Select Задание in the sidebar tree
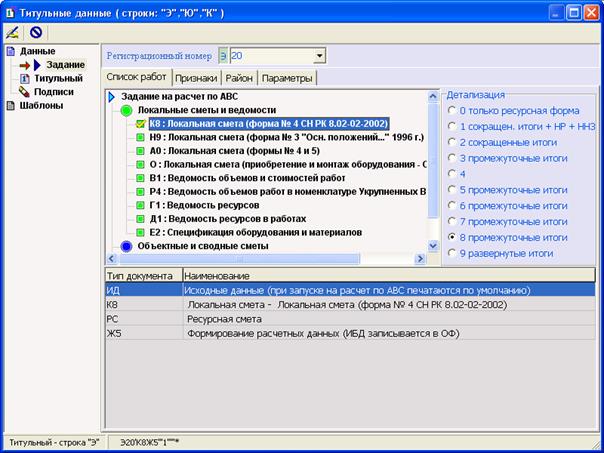 coord(65,65)
